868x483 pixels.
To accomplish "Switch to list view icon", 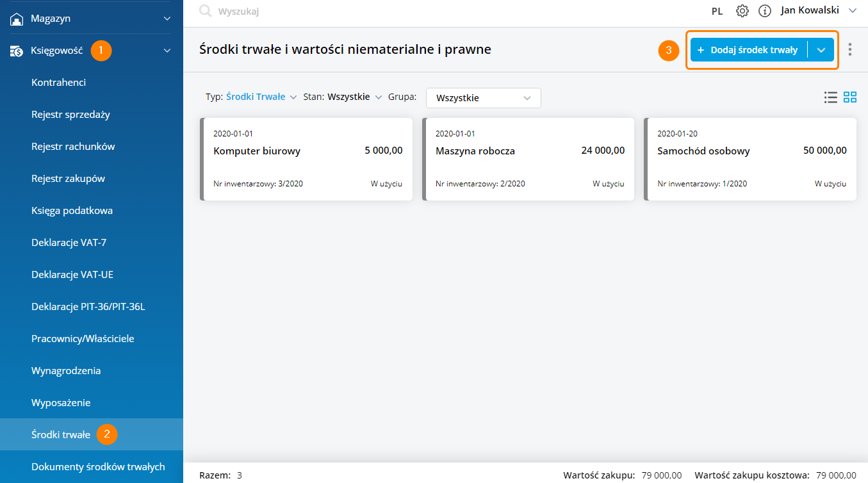I will [x=831, y=97].
